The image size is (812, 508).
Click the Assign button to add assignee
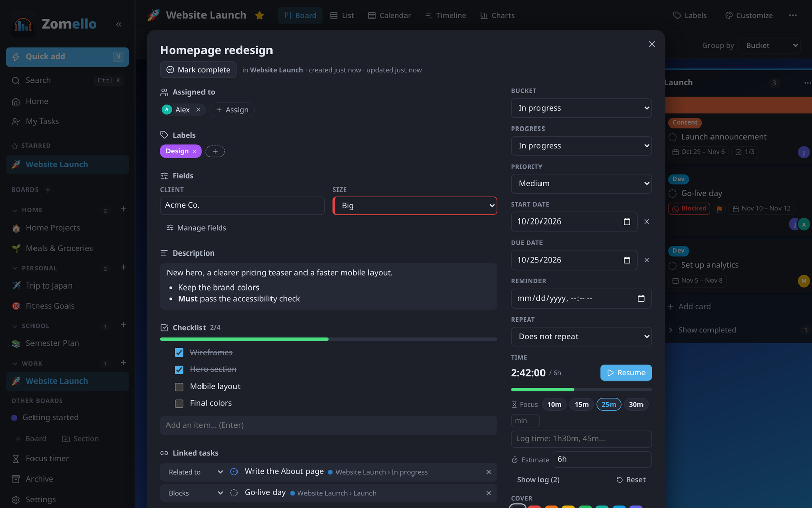point(232,110)
